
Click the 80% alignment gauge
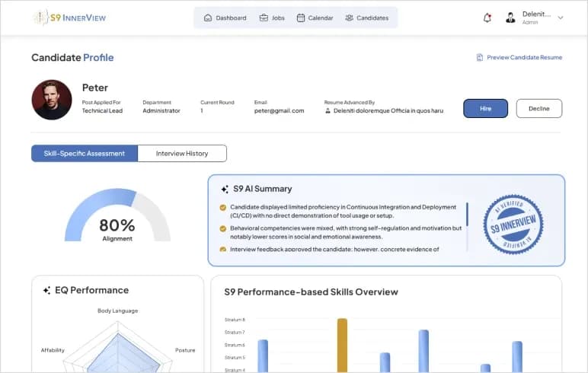pos(117,215)
